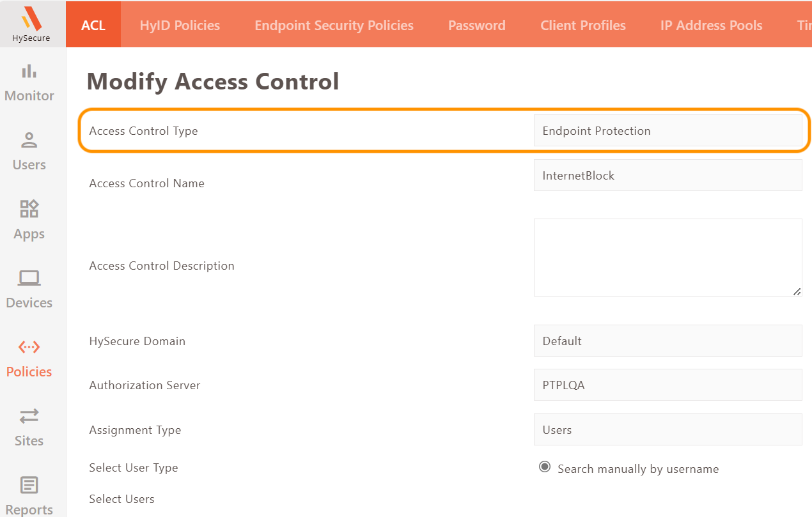The height and width of the screenshot is (517, 812).
Task: Expand the HySecure Domain field
Action: [668, 341]
